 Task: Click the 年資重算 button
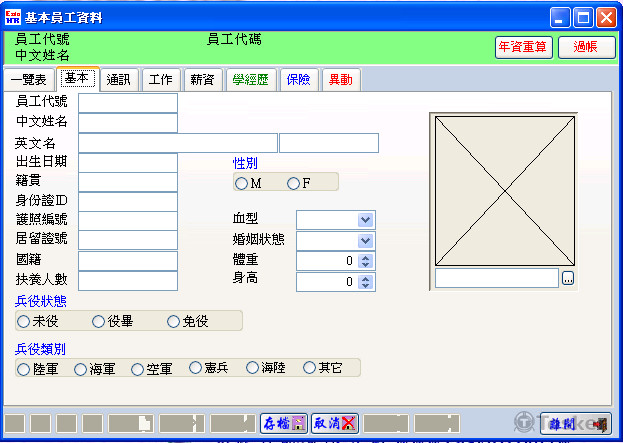524,47
